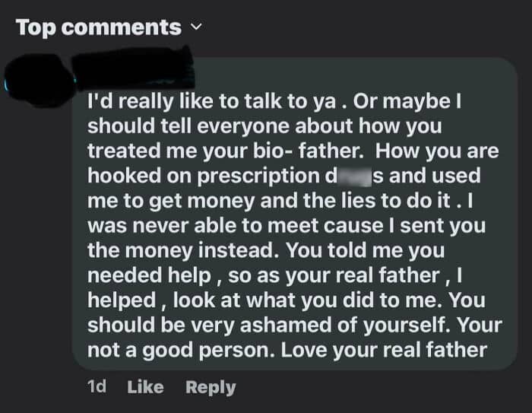Click the 1d timestamp under the comment

click(97, 387)
